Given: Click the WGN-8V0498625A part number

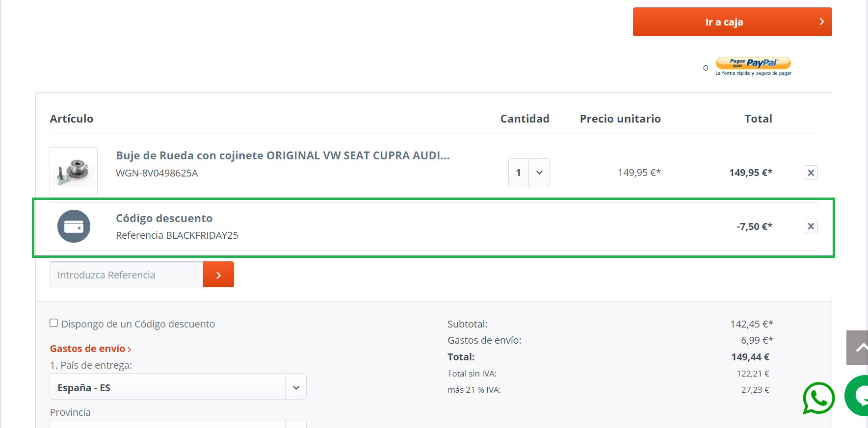Looking at the screenshot, I should pyautogui.click(x=157, y=173).
